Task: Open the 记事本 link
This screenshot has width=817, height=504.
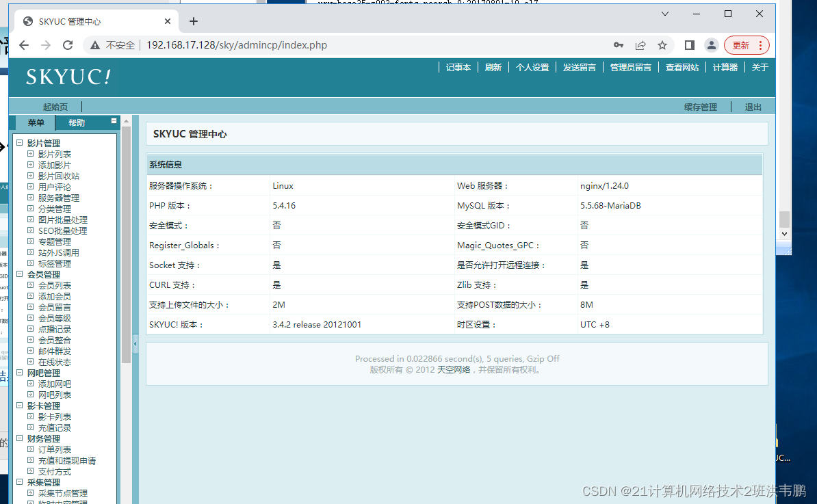Action: point(458,67)
